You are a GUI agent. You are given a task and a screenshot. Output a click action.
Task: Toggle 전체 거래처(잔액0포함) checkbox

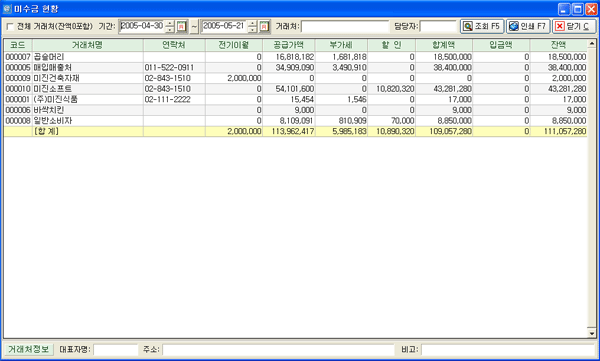(10, 27)
